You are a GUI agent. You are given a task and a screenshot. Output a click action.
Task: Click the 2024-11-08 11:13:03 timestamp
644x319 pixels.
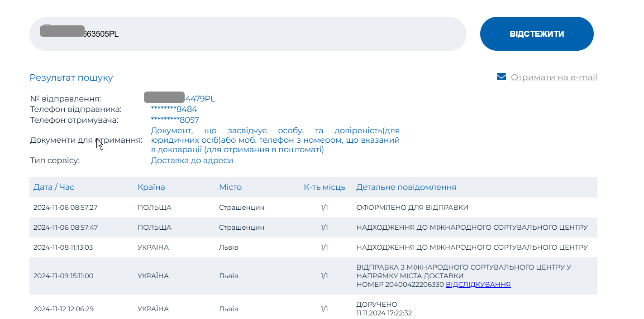[63, 247]
